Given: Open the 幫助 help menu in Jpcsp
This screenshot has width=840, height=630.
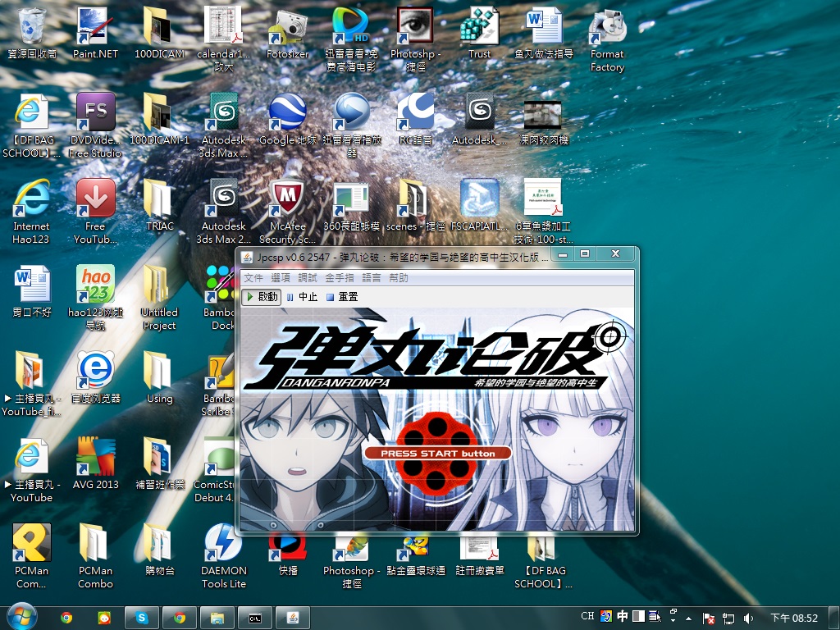Looking at the screenshot, I should (399, 277).
